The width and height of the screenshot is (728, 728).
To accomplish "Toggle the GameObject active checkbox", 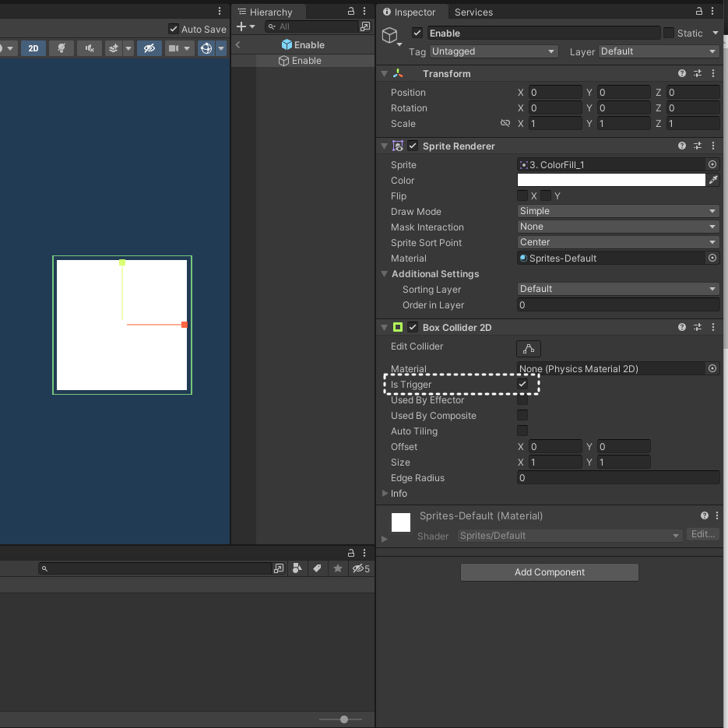I will (417, 33).
